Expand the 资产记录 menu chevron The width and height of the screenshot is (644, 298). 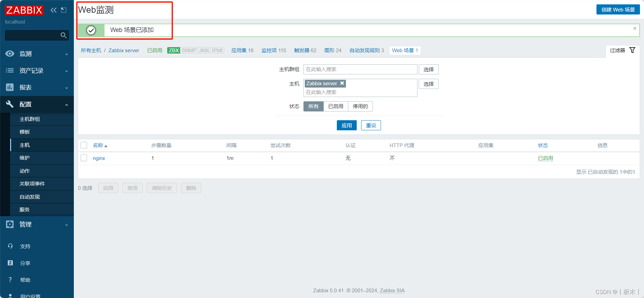(x=66, y=71)
